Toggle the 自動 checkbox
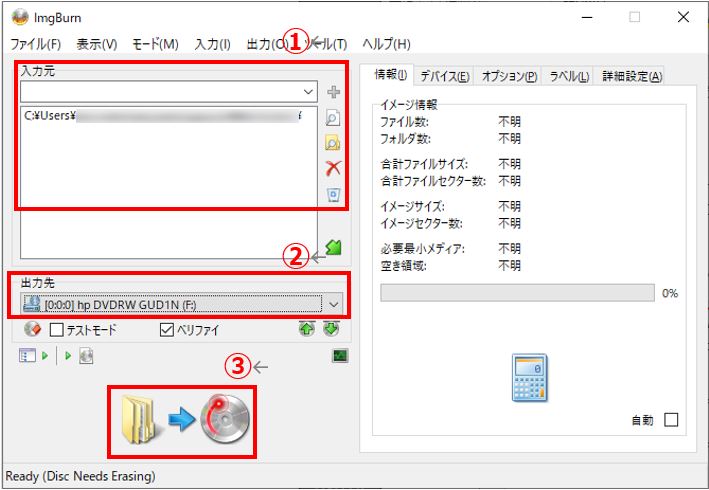The height and width of the screenshot is (490, 709). 670,420
